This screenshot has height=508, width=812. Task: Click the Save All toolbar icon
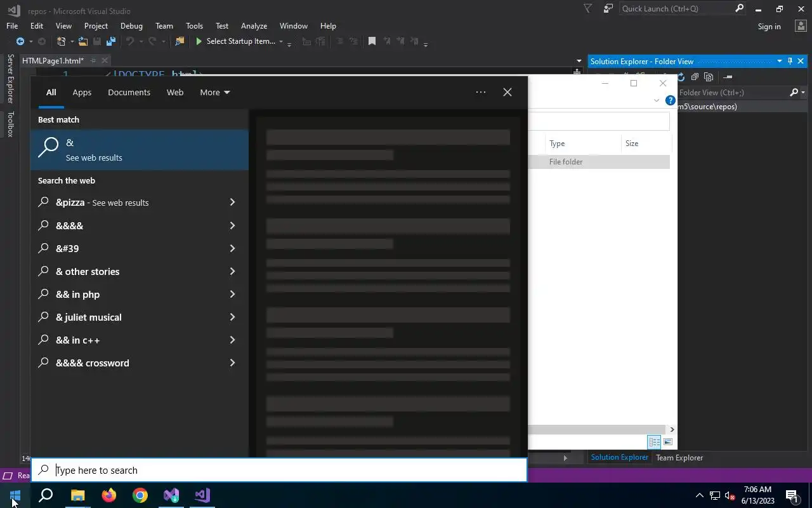(x=111, y=41)
